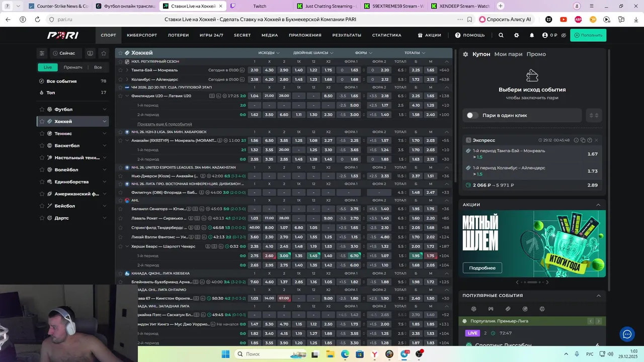This screenshot has height=362, width=644.
Task: Switch to Мои пари tab
Action: (x=508, y=54)
